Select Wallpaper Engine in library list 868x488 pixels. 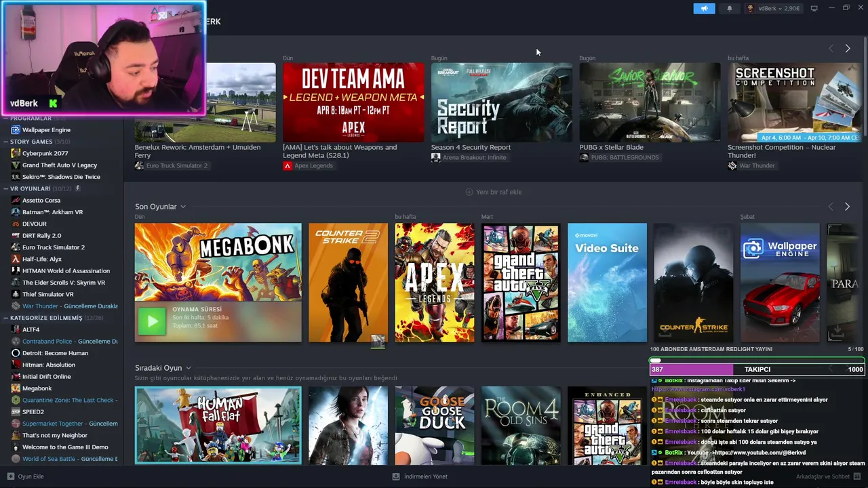46,129
